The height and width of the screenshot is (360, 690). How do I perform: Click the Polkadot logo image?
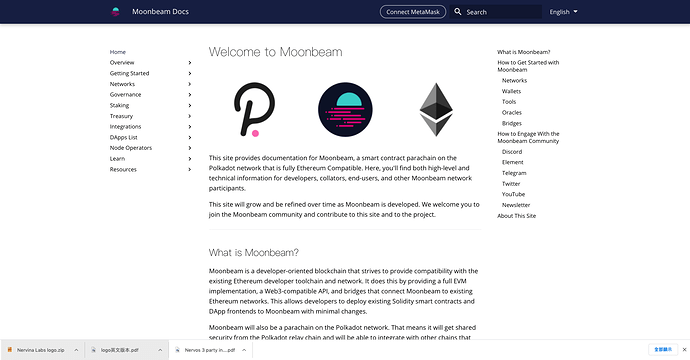point(254,110)
